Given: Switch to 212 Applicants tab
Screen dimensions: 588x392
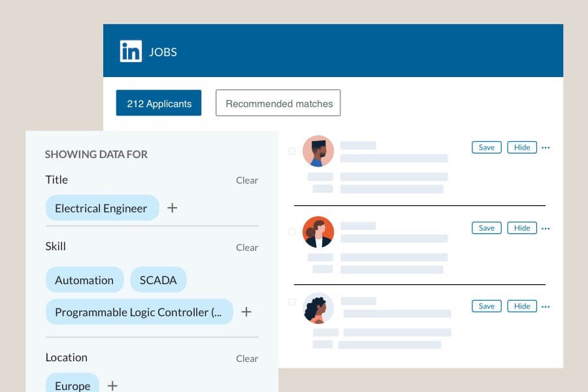Looking at the screenshot, I should [x=159, y=103].
